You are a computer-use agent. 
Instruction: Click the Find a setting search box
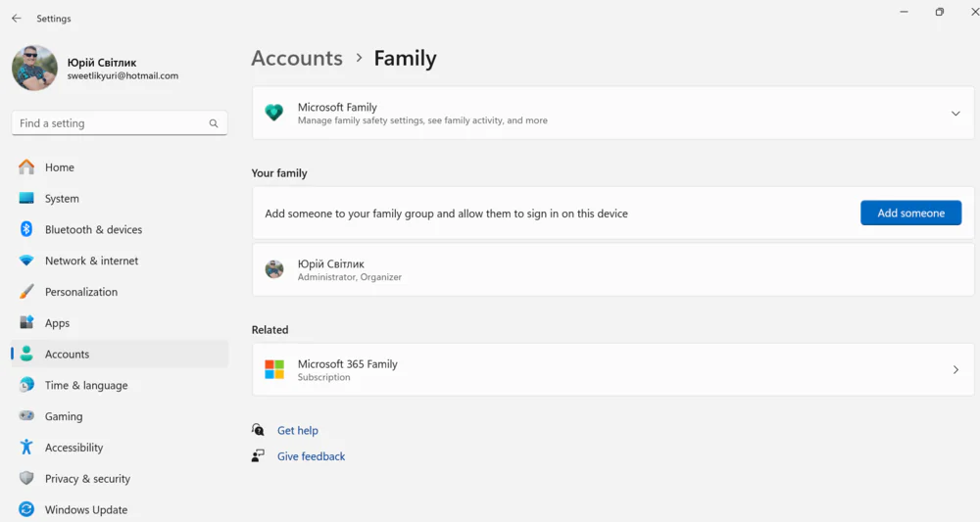120,123
